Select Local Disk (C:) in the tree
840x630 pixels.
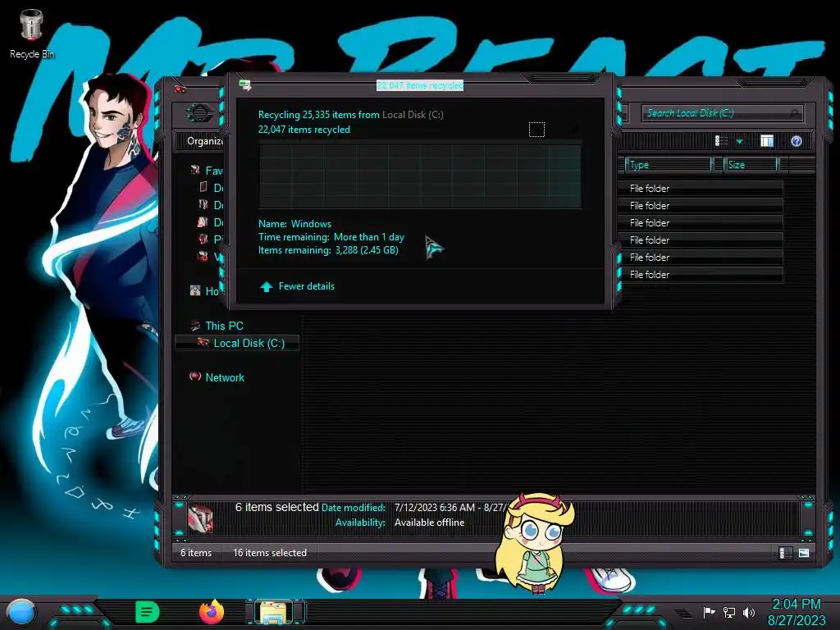[x=249, y=344]
